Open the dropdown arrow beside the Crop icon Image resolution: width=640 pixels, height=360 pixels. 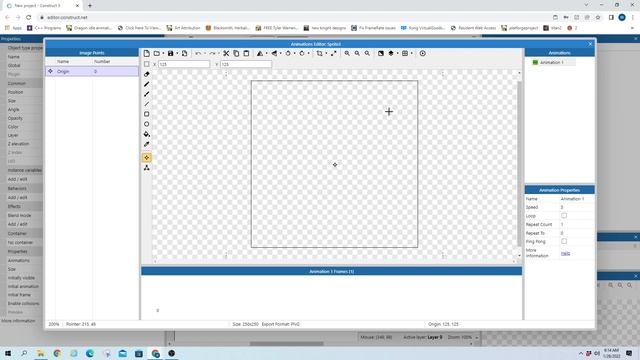326,53
